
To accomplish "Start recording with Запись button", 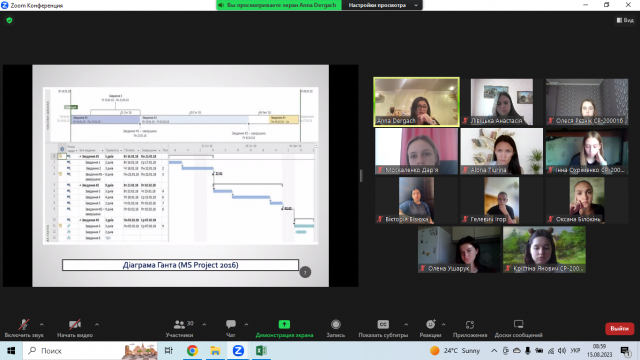I will pyautogui.click(x=336, y=328).
